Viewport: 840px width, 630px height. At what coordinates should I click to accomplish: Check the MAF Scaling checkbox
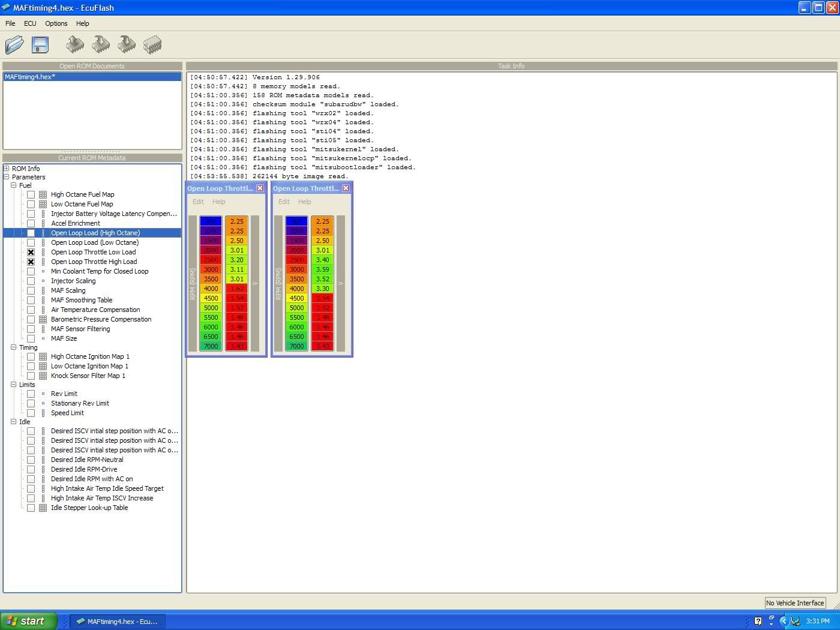coord(31,290)
